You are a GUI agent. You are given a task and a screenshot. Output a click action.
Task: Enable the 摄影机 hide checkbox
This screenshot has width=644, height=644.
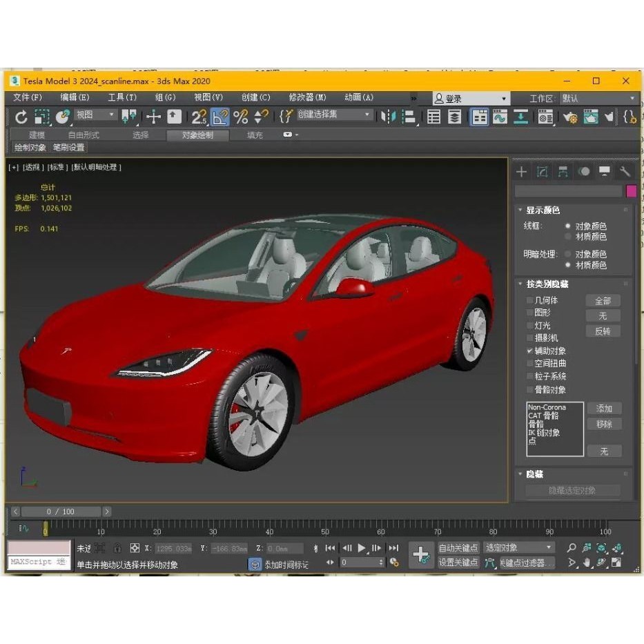tap(530, 338)
